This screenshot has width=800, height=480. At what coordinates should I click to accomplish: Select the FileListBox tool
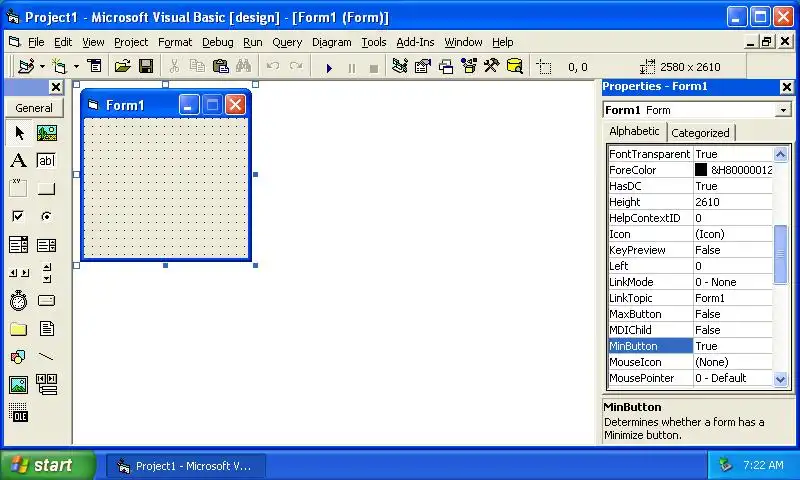[x=46, y=329]
